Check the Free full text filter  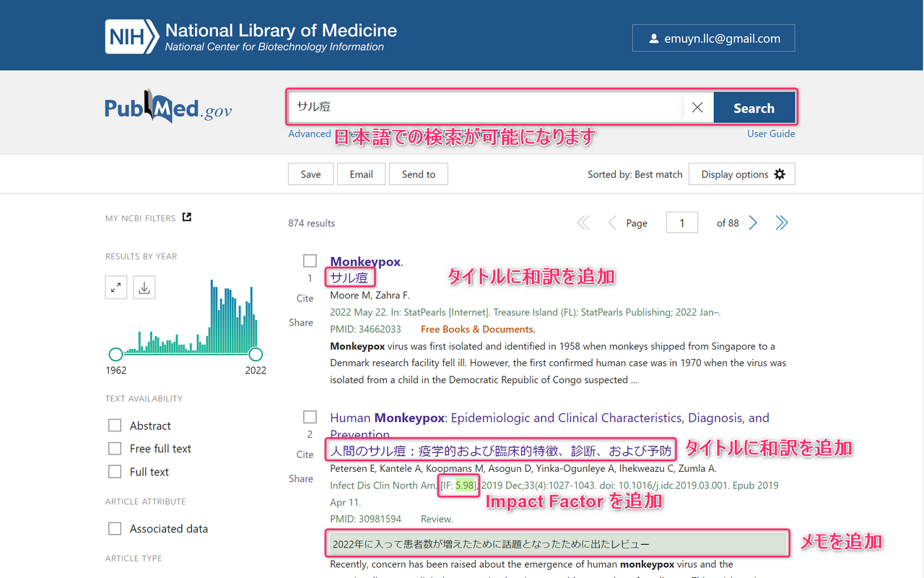115,449
